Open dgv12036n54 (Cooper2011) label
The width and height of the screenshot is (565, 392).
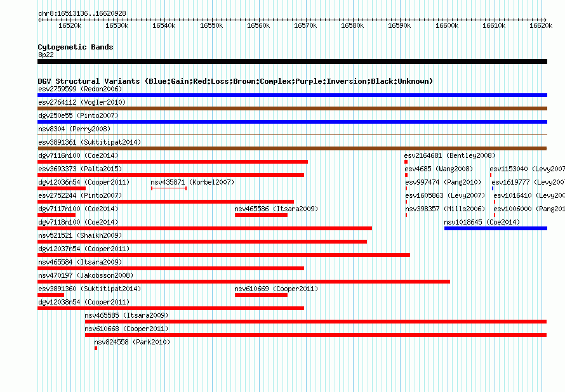pyautogui.click(x=84, y=182)
